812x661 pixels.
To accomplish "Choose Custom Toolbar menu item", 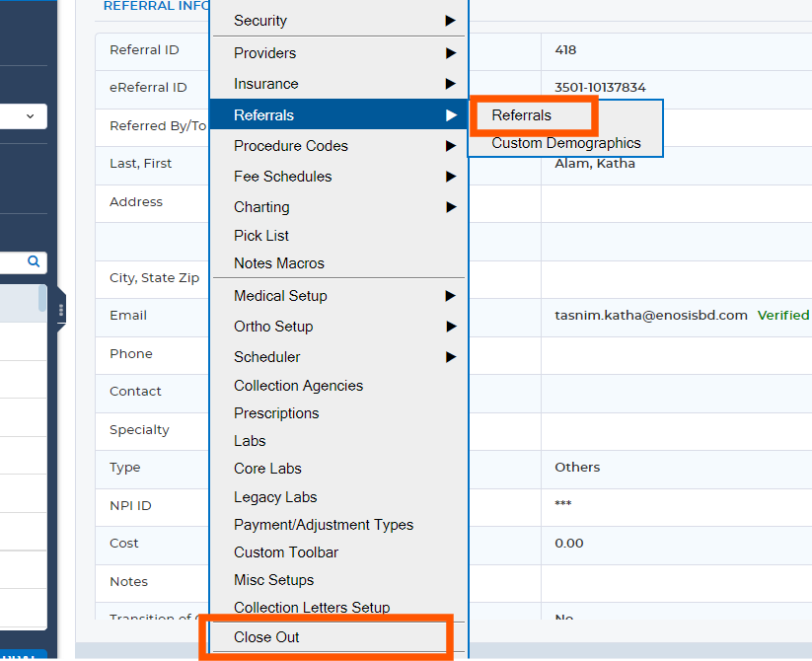I will [338, 552].
